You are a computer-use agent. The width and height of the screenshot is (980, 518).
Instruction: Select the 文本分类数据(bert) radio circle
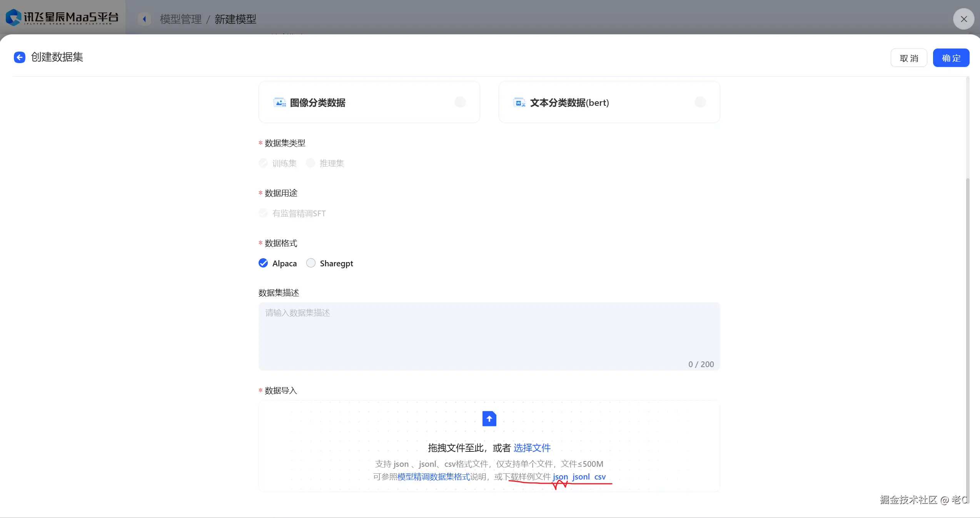[700, 102]
